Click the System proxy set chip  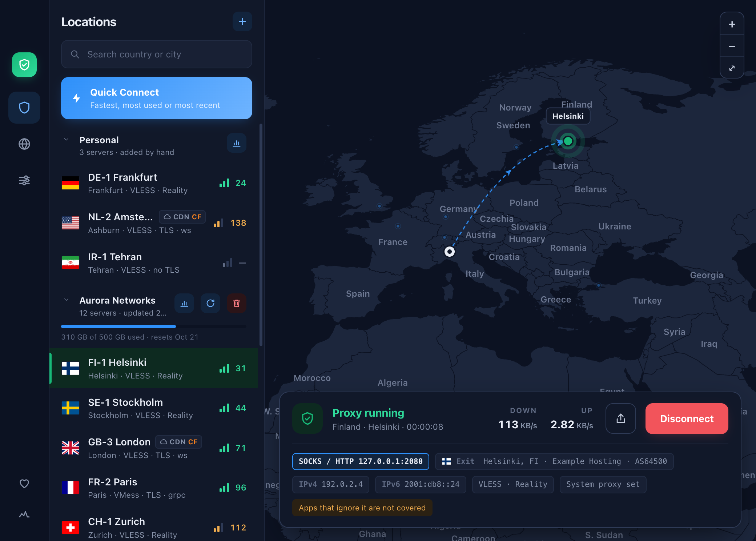point(603,484)
